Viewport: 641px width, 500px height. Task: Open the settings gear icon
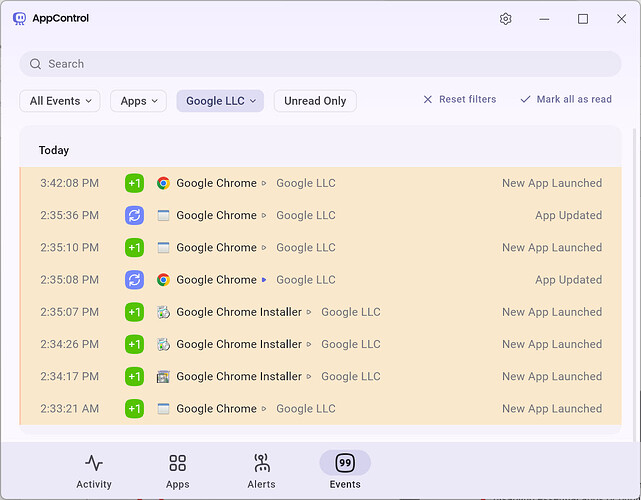tap(506, 19)
